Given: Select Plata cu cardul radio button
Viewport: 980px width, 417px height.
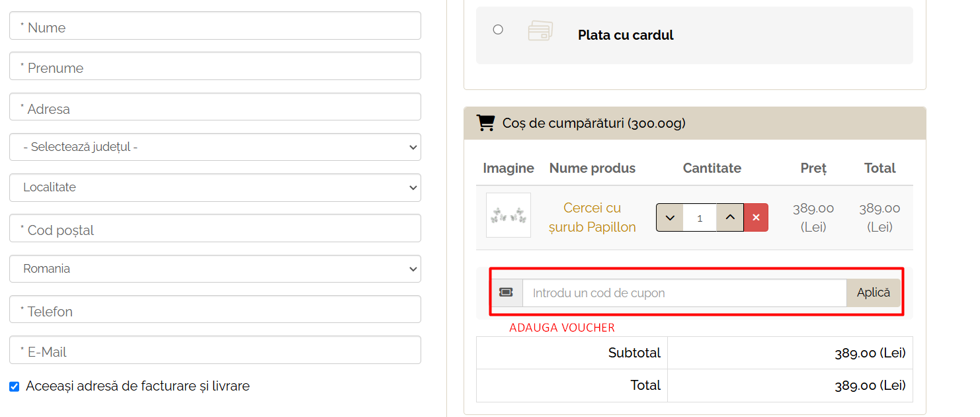Looking at the screenshot, I should click(x=498, y=29).
